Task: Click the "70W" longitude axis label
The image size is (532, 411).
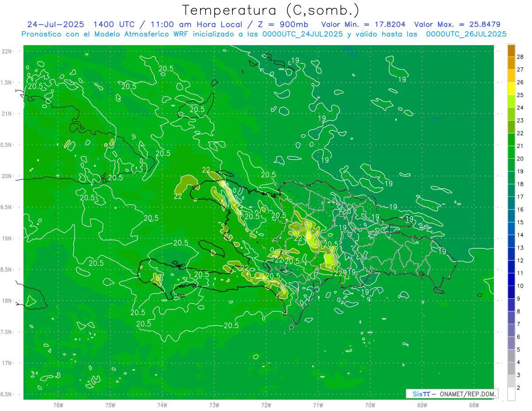Action: (370, 405)
